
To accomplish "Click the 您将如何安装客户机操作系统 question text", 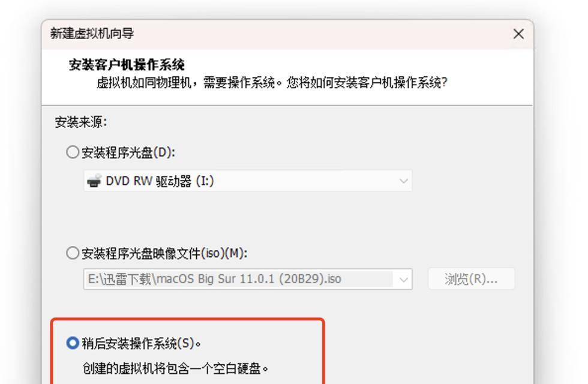I will [x=367, y=83].
